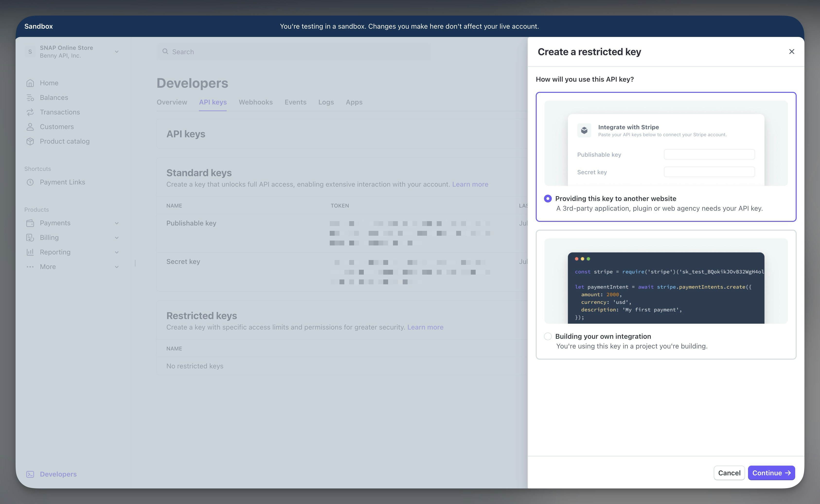Click the Cancel button
820x504 pixels.
point(729,473)
